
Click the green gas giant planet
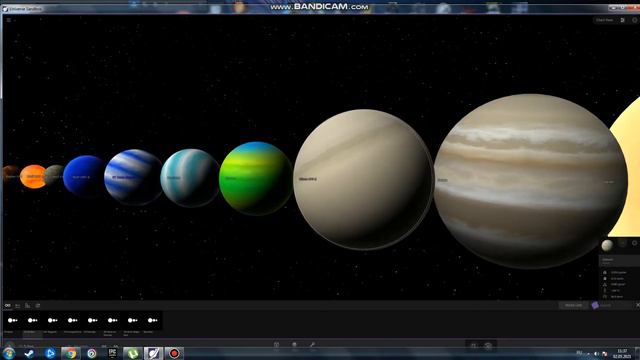point(256,178)
